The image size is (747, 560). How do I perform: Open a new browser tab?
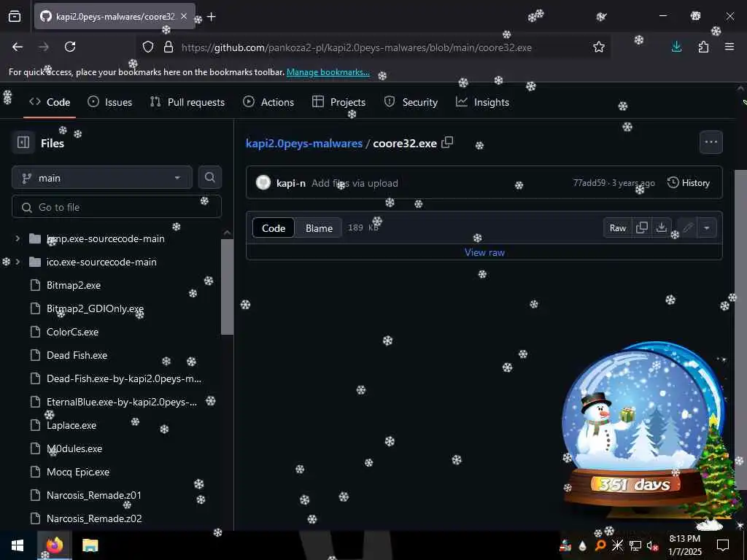[x=212, y=17]
